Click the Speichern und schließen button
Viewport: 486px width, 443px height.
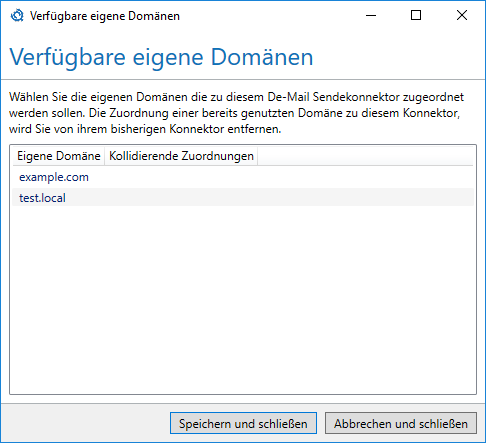243,423
